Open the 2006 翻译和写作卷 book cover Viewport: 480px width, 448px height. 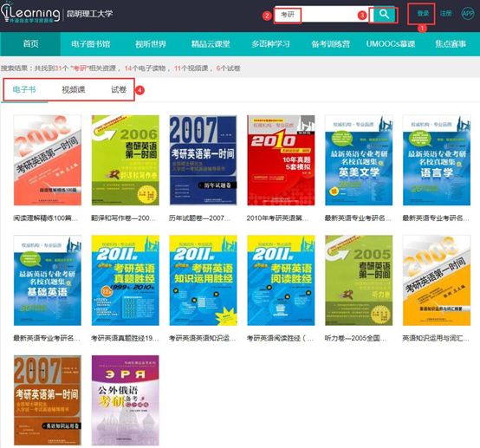click(126, 160)
